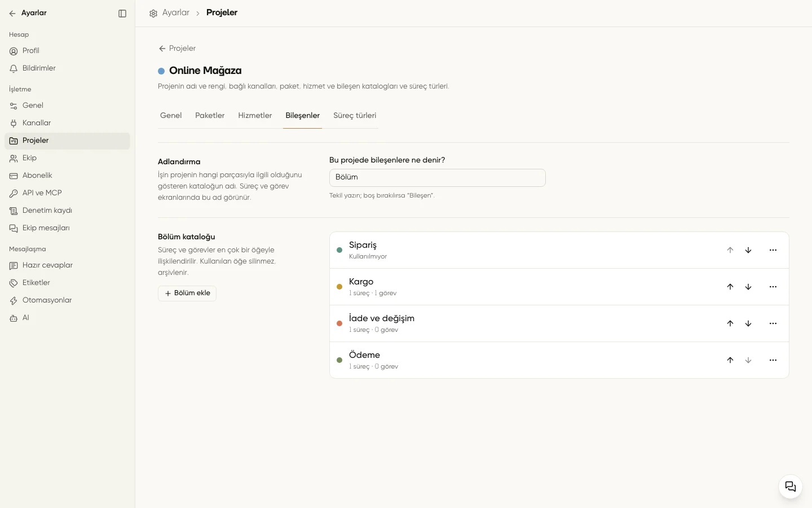Screen dimensions: 812x508
Task: Collapse the sidebar with the panel icon
Action: (122, 14)
